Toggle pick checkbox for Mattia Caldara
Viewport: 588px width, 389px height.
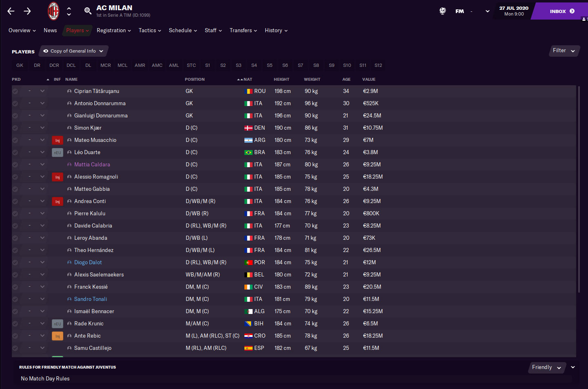click(15, 165)
